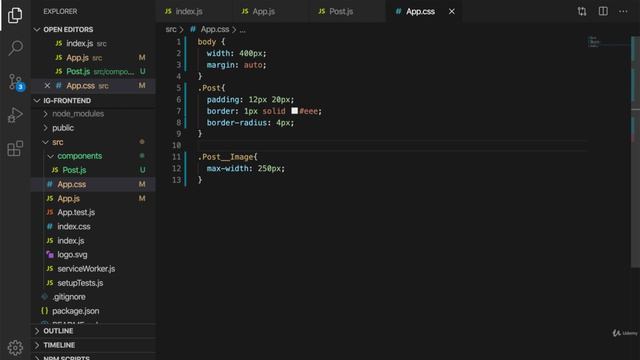The height and width of the screenshot is (360, 640).
Task: Click the editor vertical scrollbar
Action: point(635,152)
